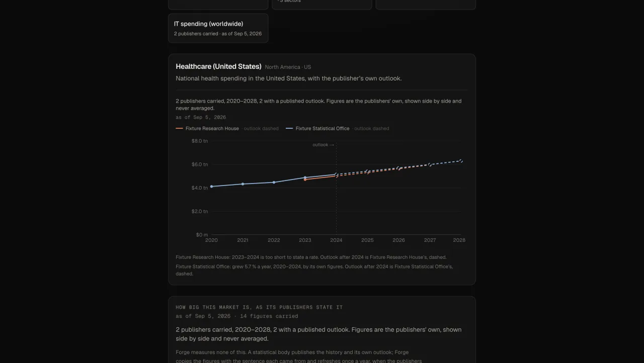Click the blue Fixture Statistical Office line swatch
The image size is (644, 363).
289,129
